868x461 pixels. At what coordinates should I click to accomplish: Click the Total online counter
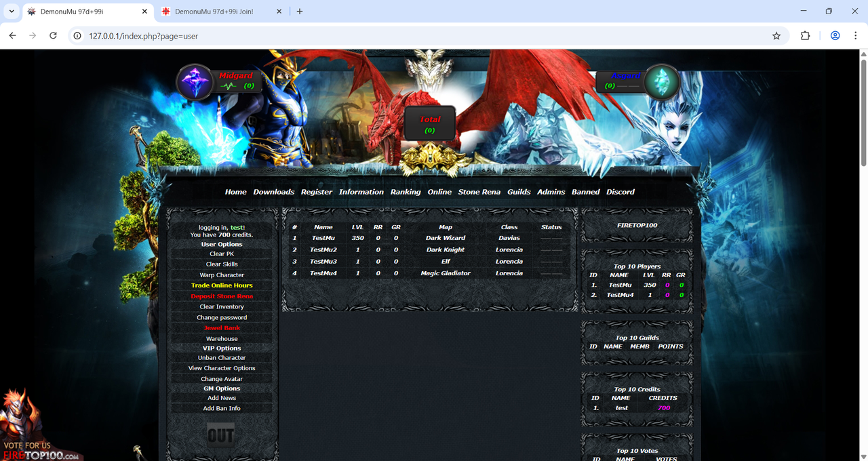pyautogui.click(x=430, y=125)
